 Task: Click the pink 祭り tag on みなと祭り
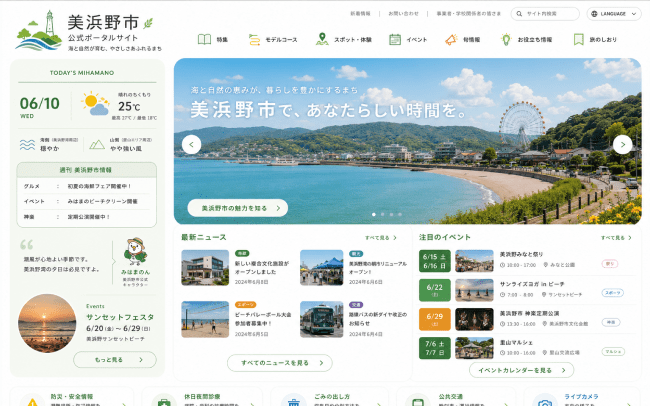610,263
